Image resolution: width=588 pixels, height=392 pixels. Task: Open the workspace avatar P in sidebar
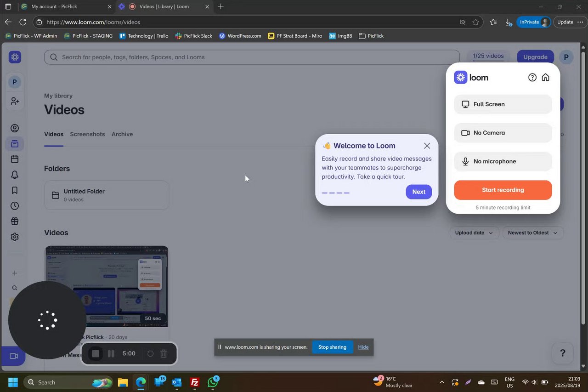(15, 82)
